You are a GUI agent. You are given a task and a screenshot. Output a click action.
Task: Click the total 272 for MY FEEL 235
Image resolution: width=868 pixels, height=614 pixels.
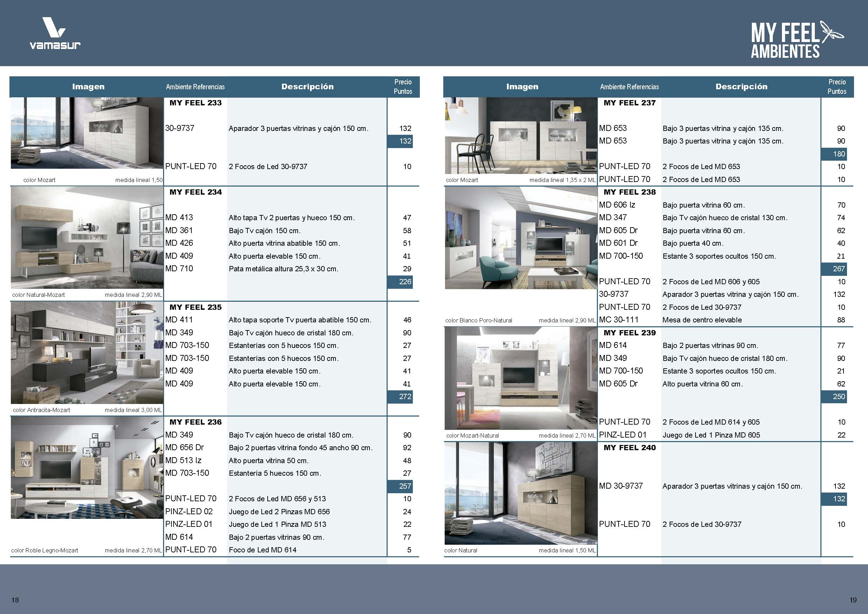click(400, 397)
